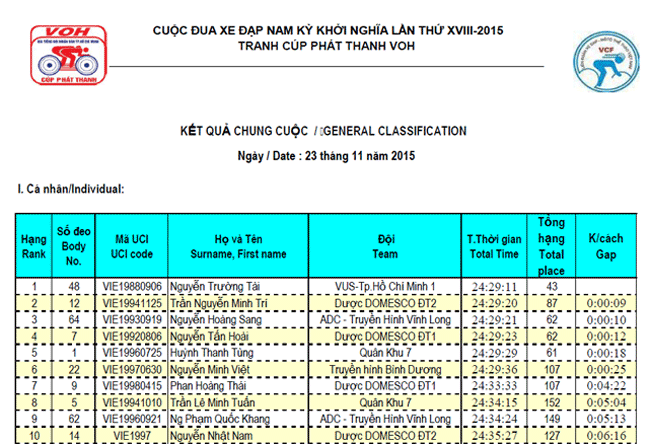The height and width of the screenshot is (444, 650).
Task: Click total time '24:29:20'
Action: (494, 303)
